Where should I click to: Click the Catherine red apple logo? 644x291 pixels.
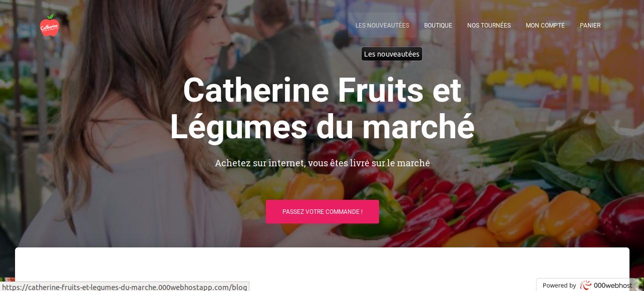[x=50, y=26]
